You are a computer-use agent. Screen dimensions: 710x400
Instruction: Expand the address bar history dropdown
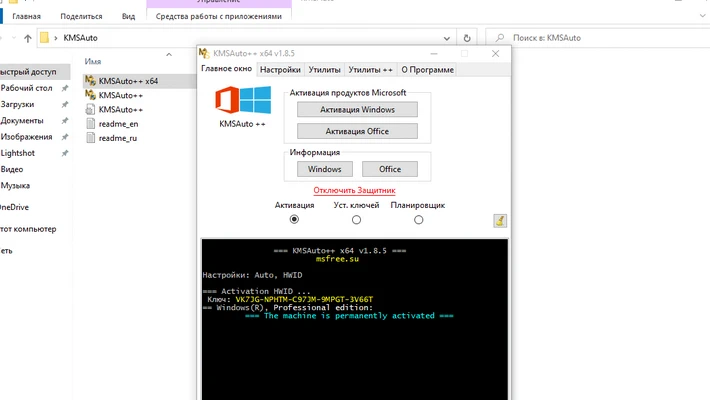pos(446,39)
